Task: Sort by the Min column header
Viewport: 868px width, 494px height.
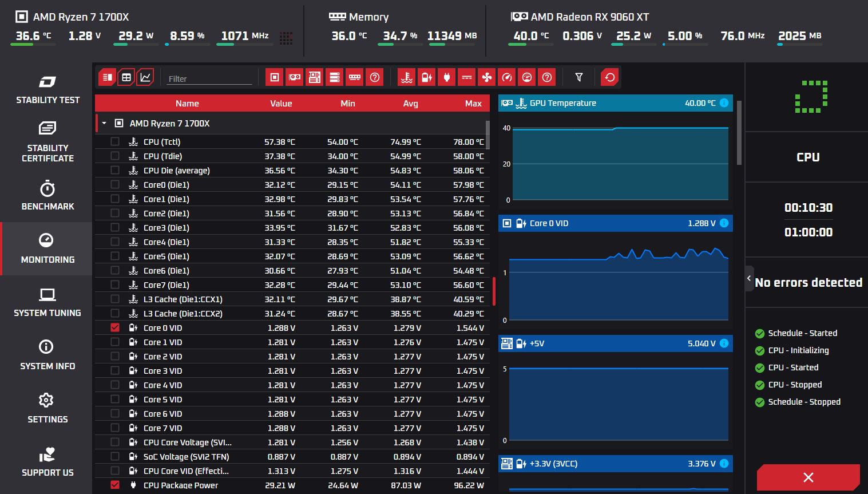Action: pos(348,104)
